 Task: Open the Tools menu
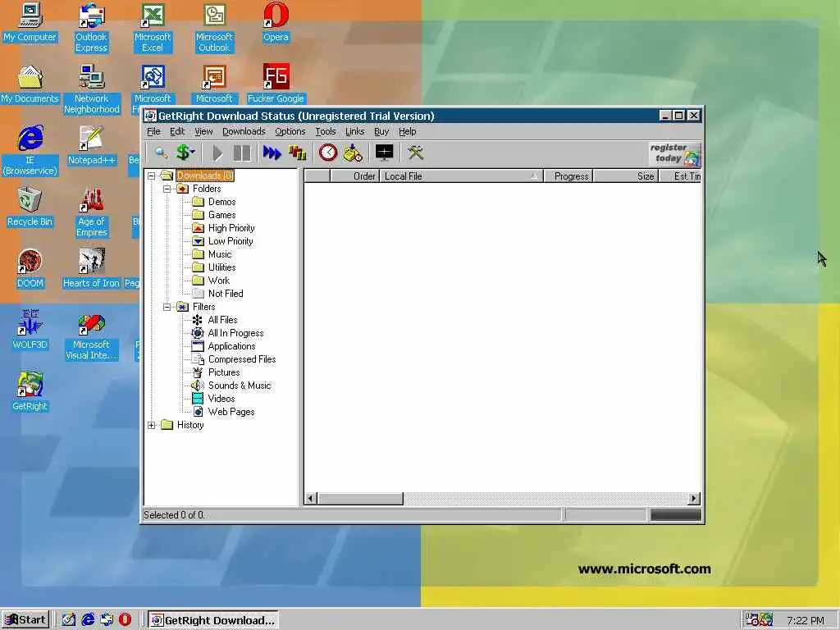tap(326, 131)
